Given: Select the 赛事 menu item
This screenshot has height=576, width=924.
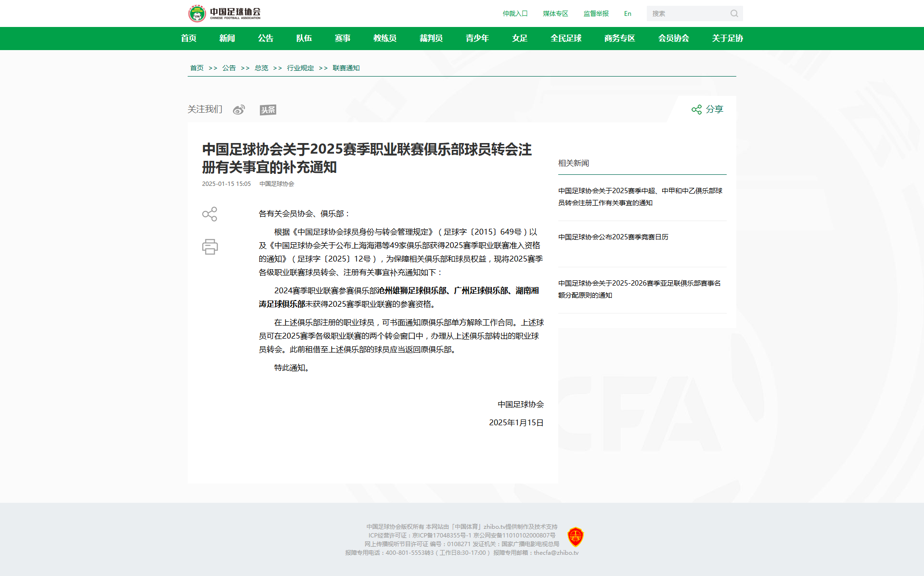Looking at the screenshot, I should (342, 38).
